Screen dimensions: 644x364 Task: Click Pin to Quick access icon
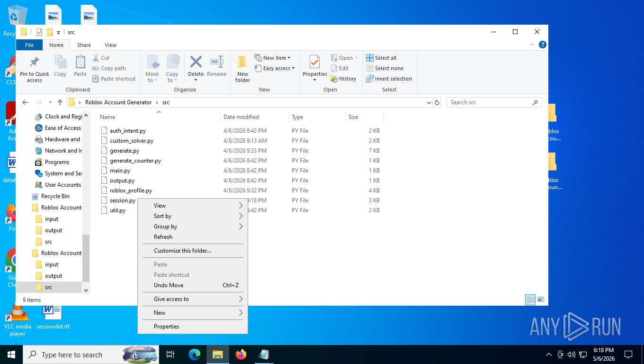pos(34,62)
